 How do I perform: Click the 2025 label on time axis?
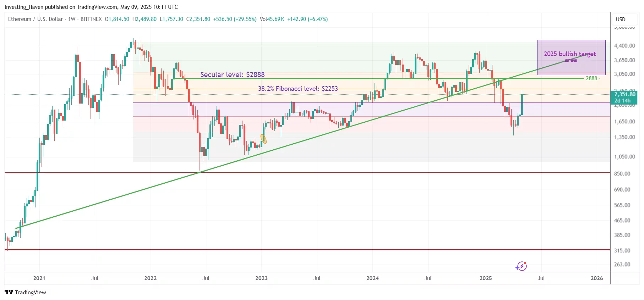(486, 278)
